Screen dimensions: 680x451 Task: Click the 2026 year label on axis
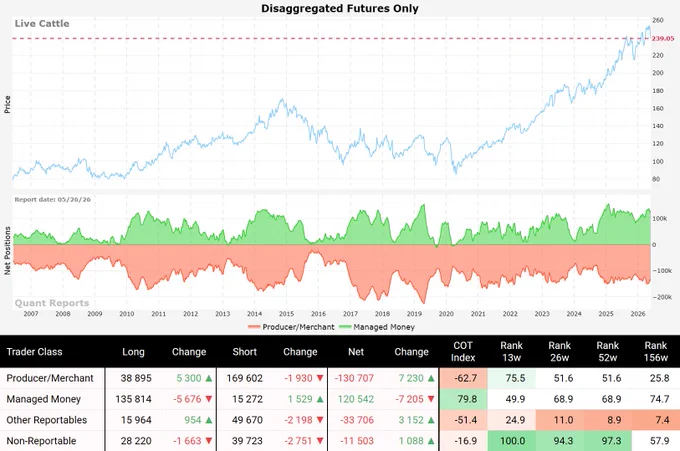tap(638, 314)
